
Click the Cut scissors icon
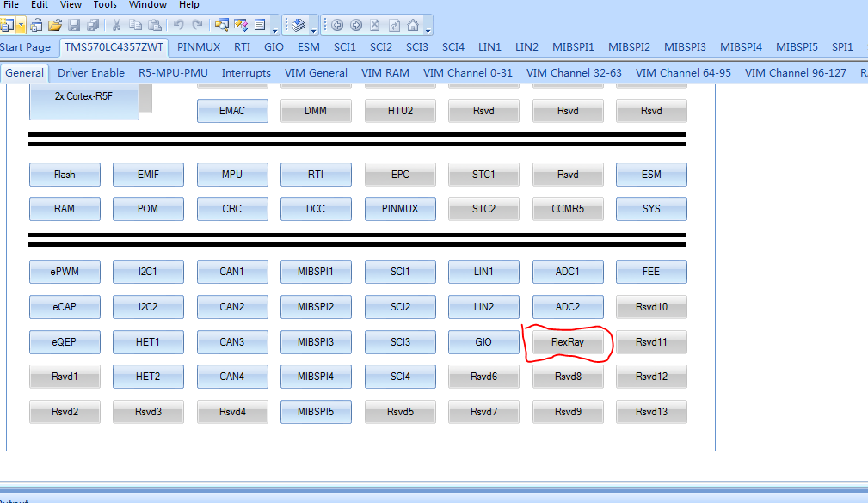[x=116, y=25]
